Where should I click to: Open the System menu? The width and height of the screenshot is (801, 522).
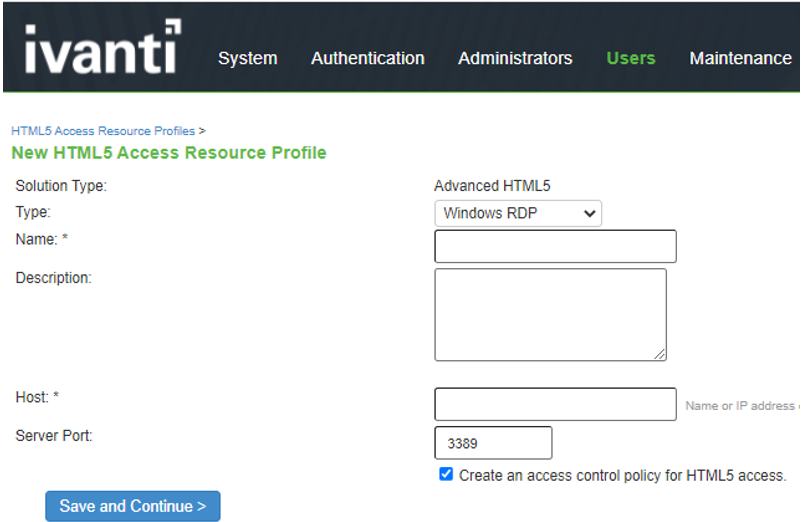tap(248, 58)
